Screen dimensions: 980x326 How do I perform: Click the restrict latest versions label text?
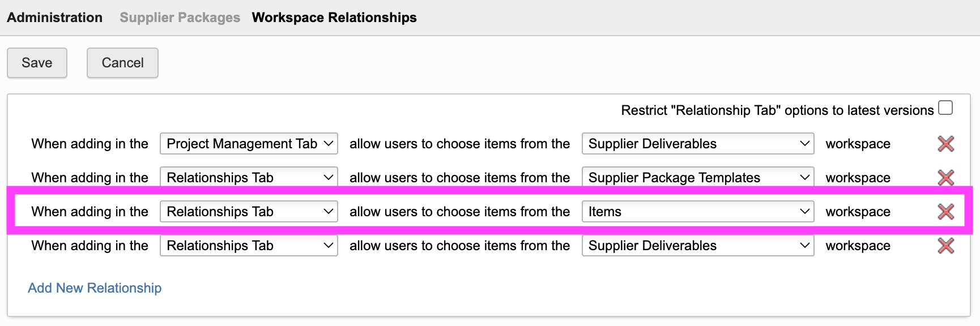777,110
